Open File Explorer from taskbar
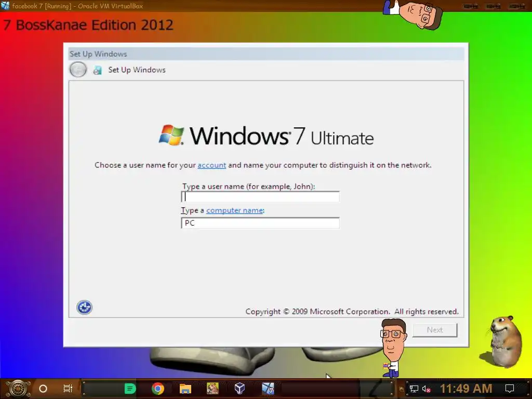Image resolution: width=532 pixels, height=399 pixels. [x=185, y=389]
